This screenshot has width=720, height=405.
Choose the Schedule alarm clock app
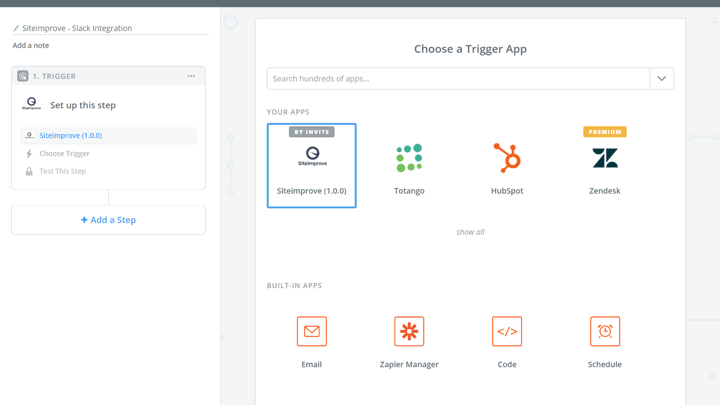pyautogui.click(x=605, y=332)
